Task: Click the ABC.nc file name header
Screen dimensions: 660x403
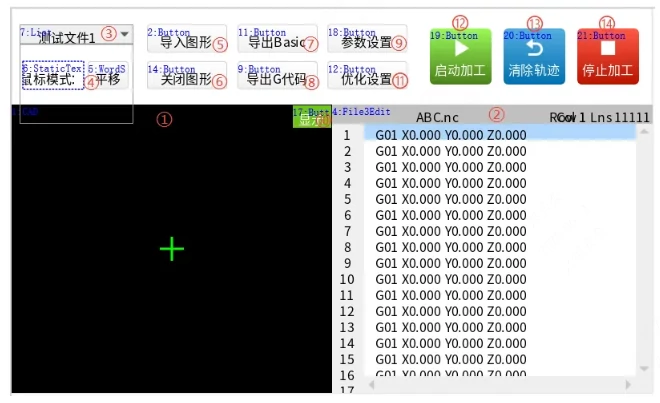Action: [437, 117]
